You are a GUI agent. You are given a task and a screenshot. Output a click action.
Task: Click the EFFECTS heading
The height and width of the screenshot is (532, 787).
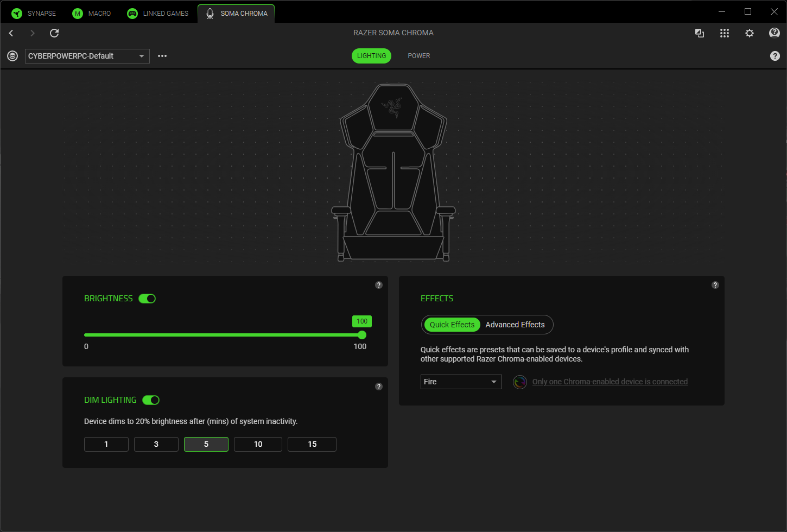(x=437, y=299)
